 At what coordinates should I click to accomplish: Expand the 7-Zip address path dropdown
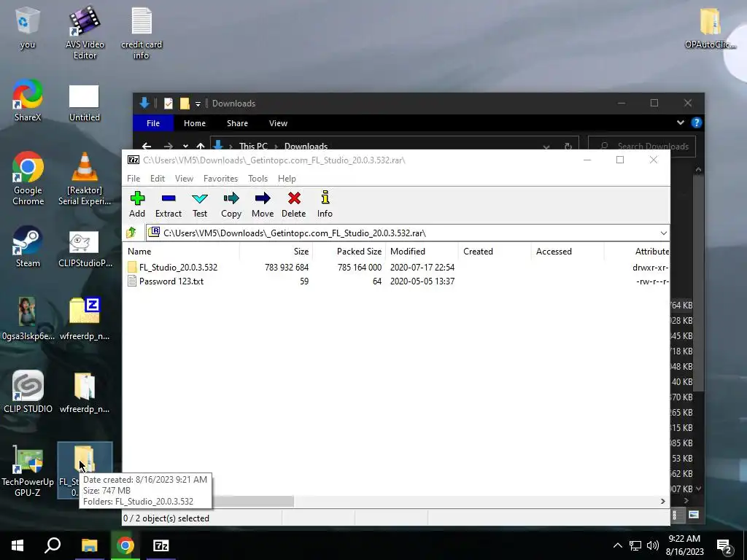[664, 233]
